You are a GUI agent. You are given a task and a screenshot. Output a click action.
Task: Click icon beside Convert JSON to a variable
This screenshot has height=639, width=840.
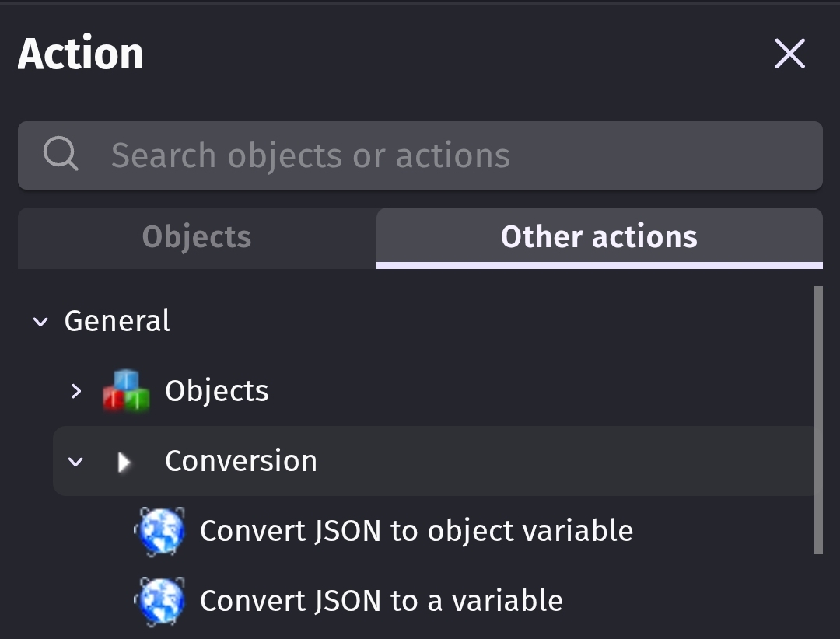(x=160, y=601)
